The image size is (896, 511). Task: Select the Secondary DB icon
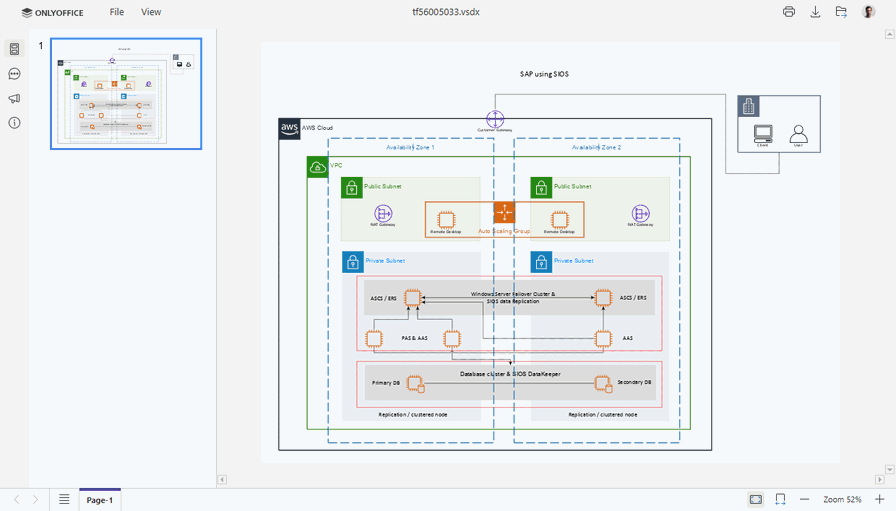[x=603, y=384]
